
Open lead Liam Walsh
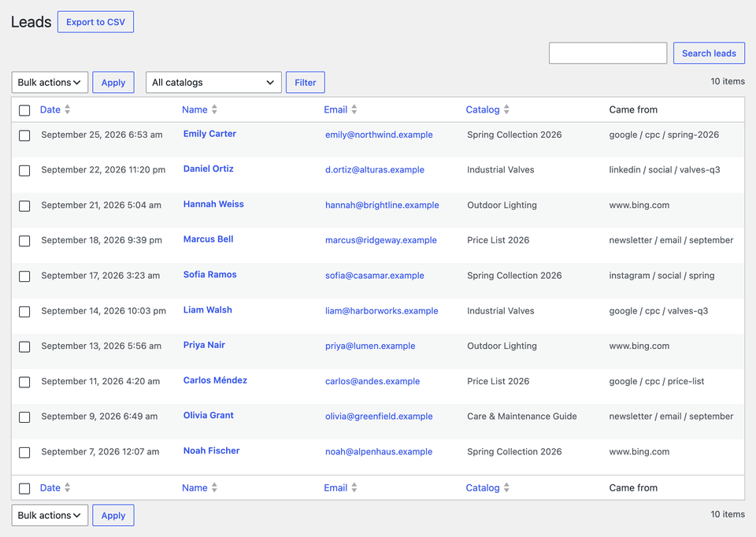208,309
